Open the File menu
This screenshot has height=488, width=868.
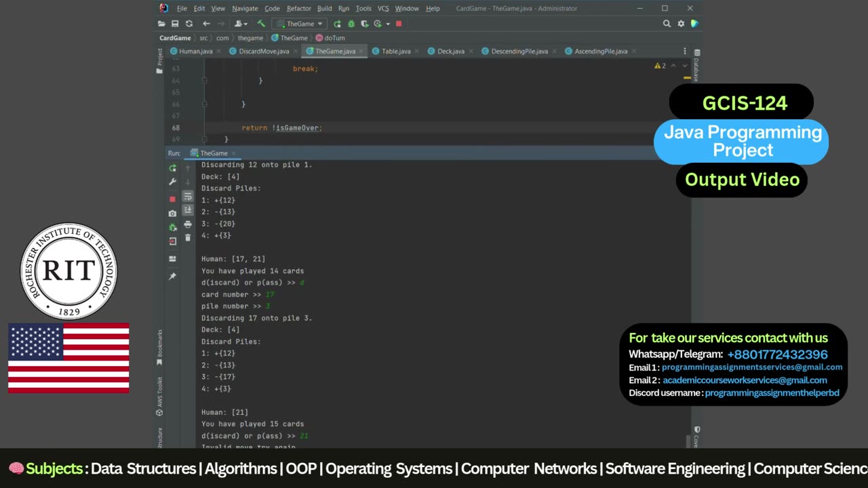[182, 9]
